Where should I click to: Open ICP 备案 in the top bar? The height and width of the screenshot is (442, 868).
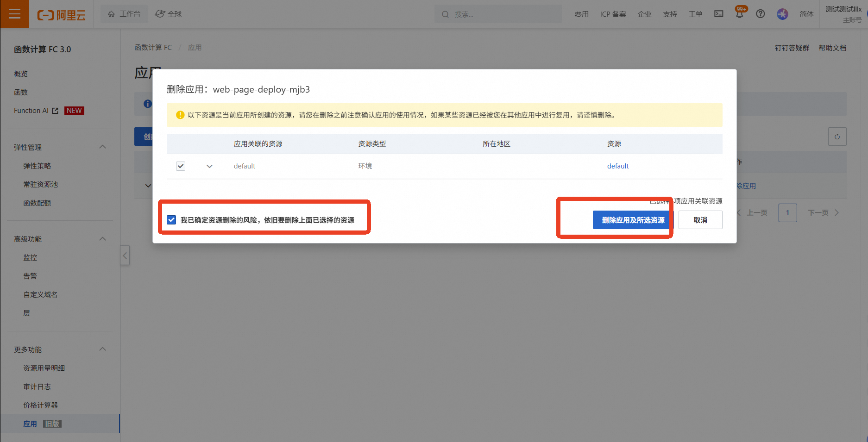[x=613, y=14]
